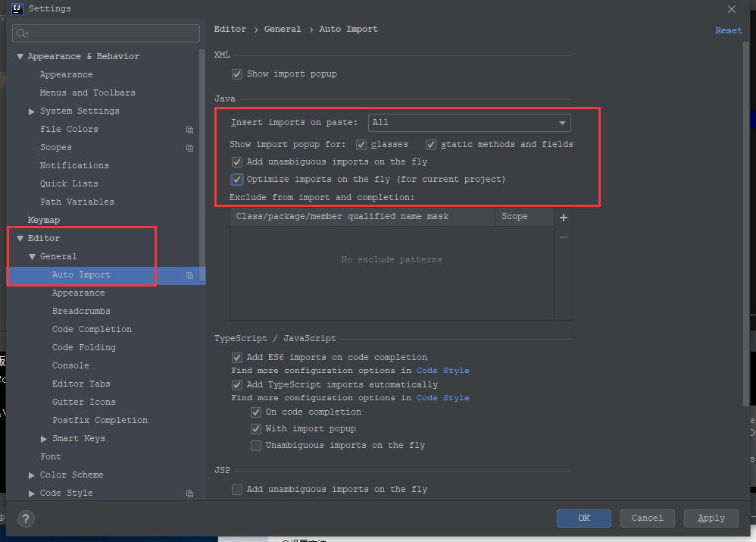
Task: Select Gutter Icons settings
Action: point(84,402)
